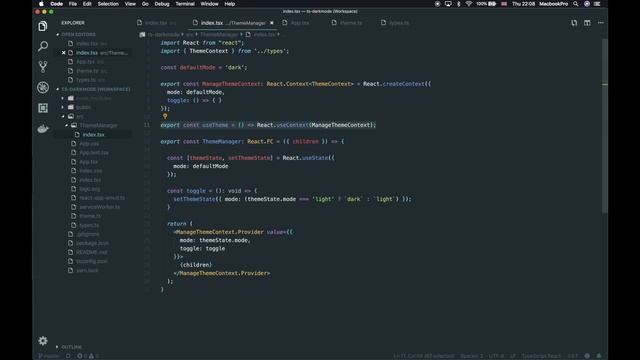Click the ts-darkmode breadcrumb segment
This screenshot has width=640, height=360.
coord(163,35)
